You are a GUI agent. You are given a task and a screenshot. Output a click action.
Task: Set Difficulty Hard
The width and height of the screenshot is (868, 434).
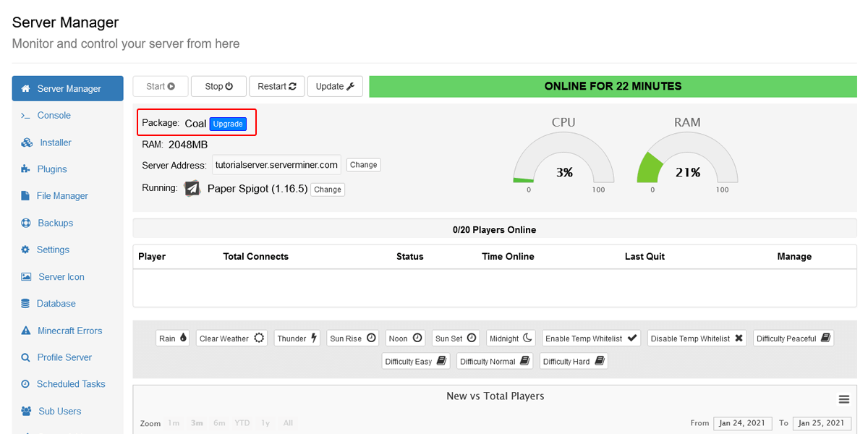574,361
